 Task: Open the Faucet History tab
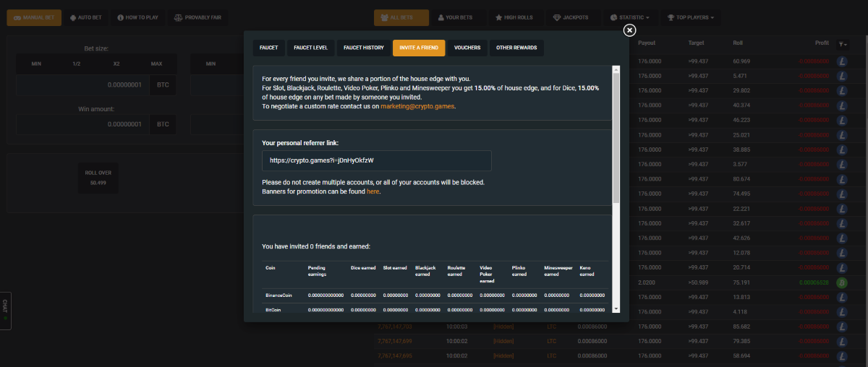tap(363, 48)
